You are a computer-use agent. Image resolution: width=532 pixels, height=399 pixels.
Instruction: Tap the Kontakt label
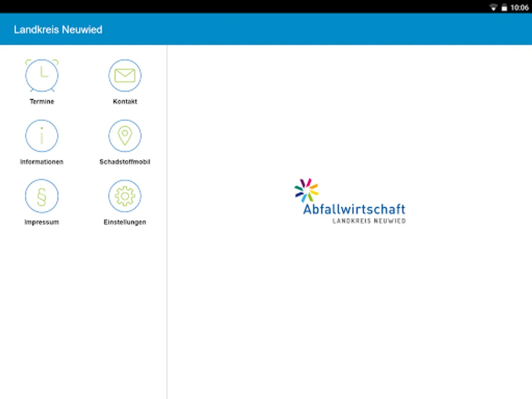click(x=125, y=102)
